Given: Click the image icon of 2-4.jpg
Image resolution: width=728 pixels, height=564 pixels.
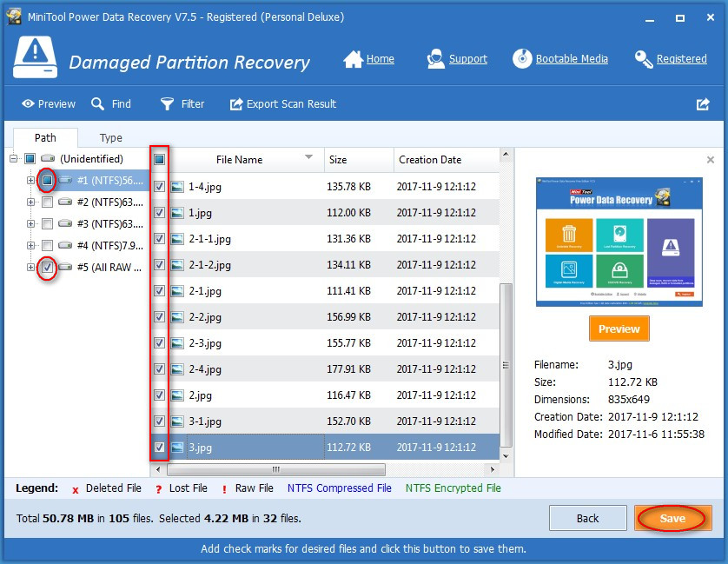Looking at the screenshot, I should point(177,368).
